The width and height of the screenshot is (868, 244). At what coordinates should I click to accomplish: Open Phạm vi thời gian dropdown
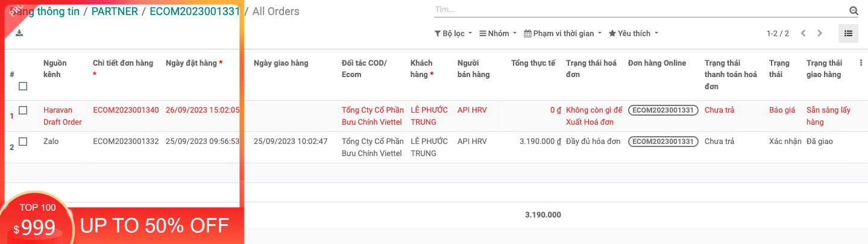562,33
